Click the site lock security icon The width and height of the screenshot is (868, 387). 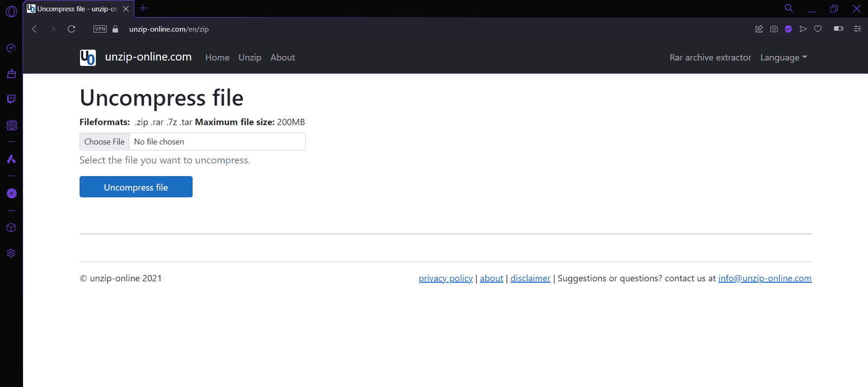115,29
